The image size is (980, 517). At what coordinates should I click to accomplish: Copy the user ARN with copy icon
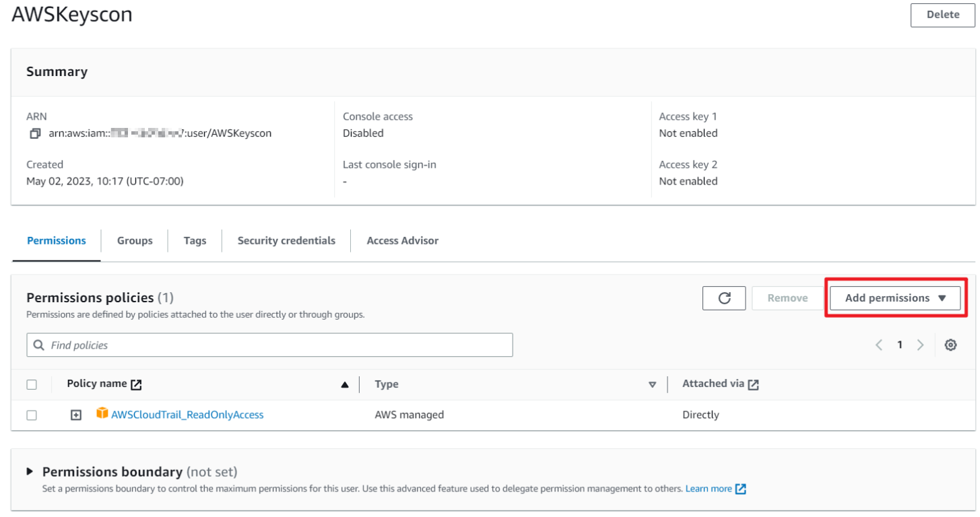click(x=35, y=133)
